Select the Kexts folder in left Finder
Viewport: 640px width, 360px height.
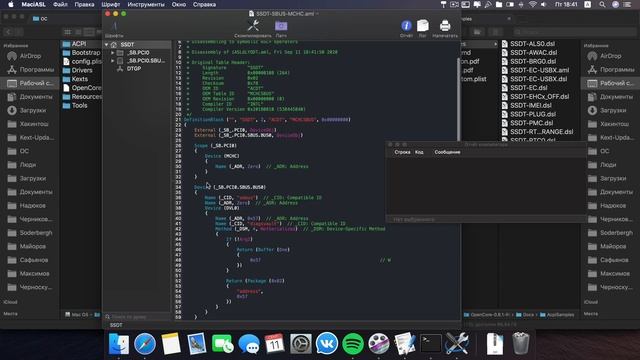coord(81,79)
